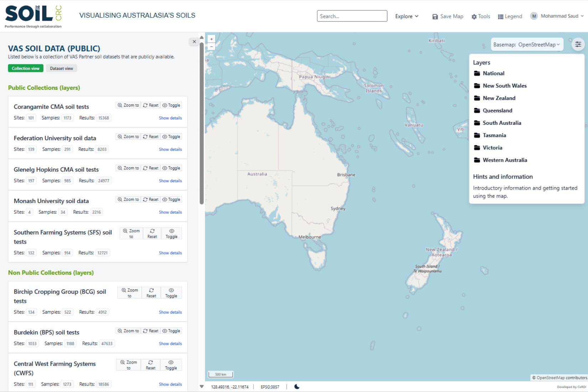Open the Tools gear menu

[480, 16]
